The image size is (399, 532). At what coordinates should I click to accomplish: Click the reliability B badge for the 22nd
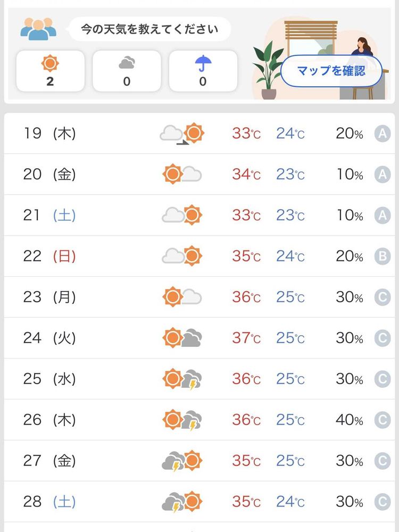pyautogui.click(x=382, y=256)
